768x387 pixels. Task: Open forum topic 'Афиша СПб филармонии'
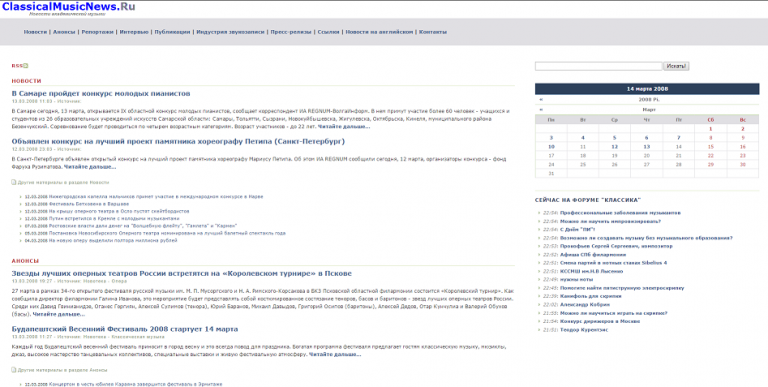(x=593, y=255)
